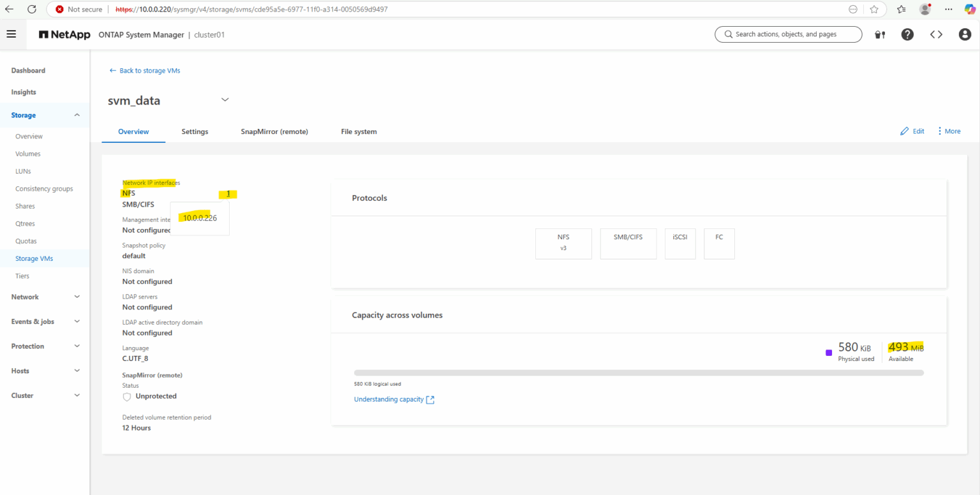The image size is (980, 495).
Task: Click the C.UTF_8 language value
Action: click(x=135, y=358)
